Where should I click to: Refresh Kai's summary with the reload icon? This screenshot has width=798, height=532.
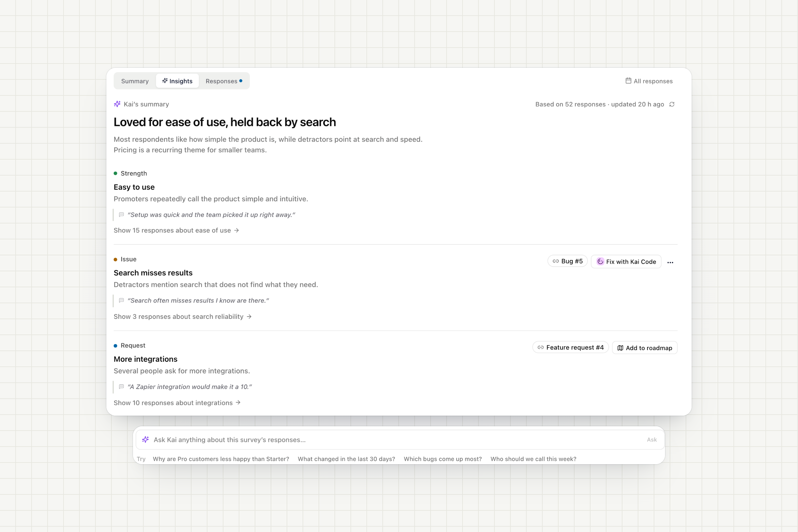tap(672, 104)
